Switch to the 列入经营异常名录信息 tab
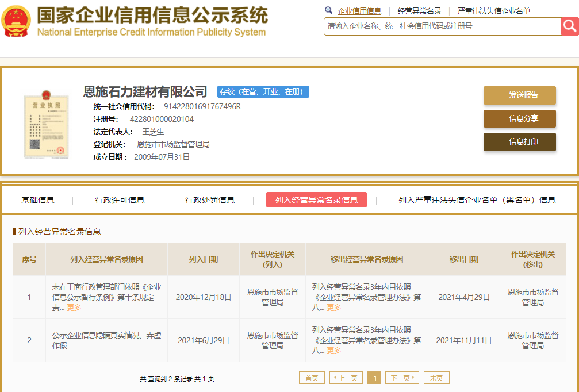The width and height of the screenshot is (579, 392). 316,200
